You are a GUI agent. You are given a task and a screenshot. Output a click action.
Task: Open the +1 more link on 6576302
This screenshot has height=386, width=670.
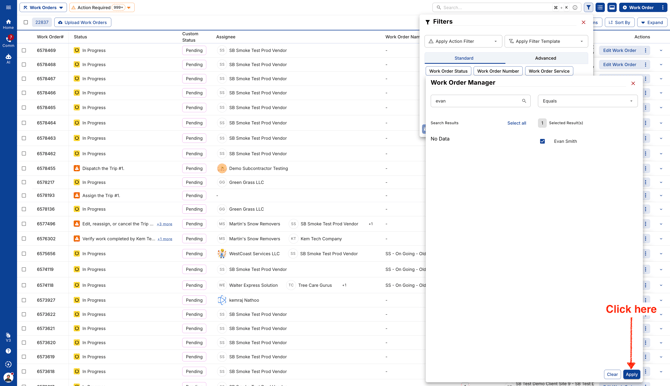pos(165,239)
